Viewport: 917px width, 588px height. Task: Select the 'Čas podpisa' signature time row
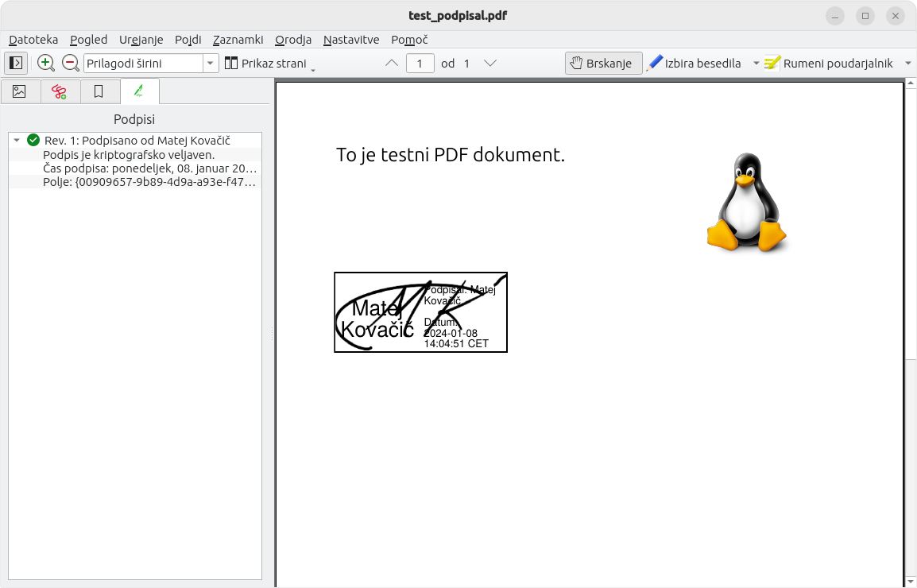coord(135,168)
